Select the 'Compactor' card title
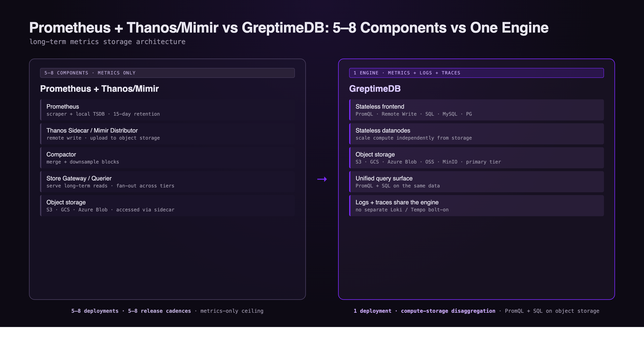644x362 pixels. [x=61, y=155]
